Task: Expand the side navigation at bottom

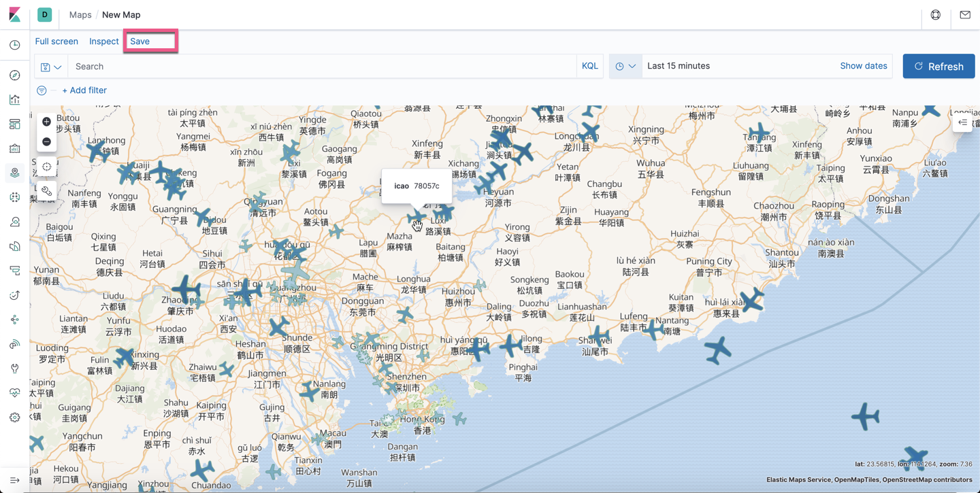Action: tap(15, 480)
